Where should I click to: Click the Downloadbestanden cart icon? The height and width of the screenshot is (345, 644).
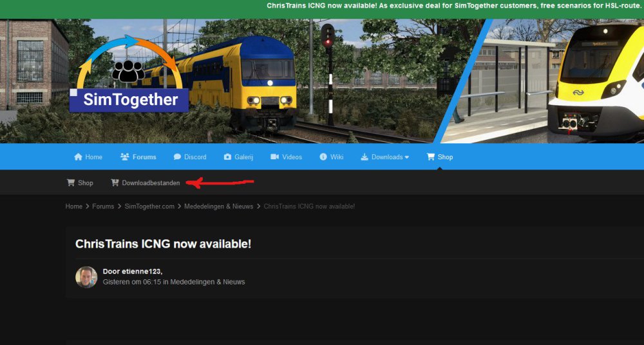115,183
